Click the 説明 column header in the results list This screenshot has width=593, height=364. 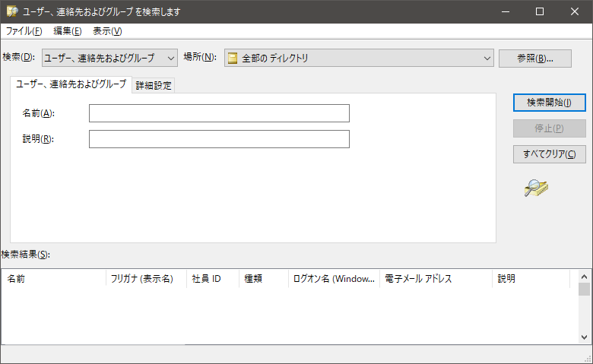(531, 279)
